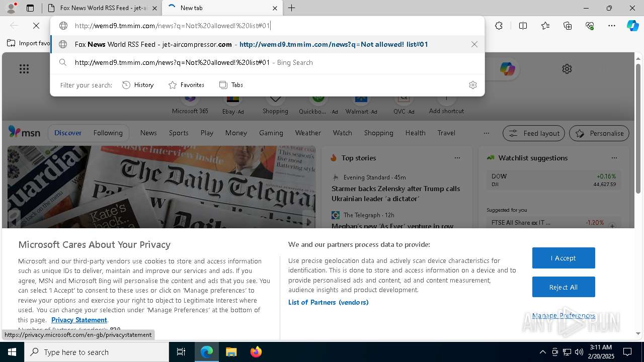Viewport: 644px width, 362px height.
Task: Select the Discover feed tab
Action: 68,133
